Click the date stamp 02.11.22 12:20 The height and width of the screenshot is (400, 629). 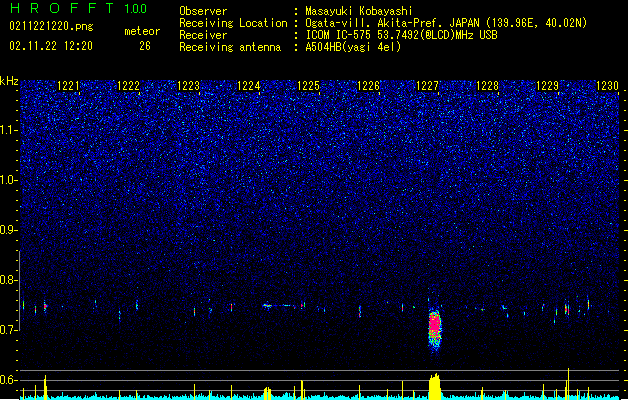(51, 46)
